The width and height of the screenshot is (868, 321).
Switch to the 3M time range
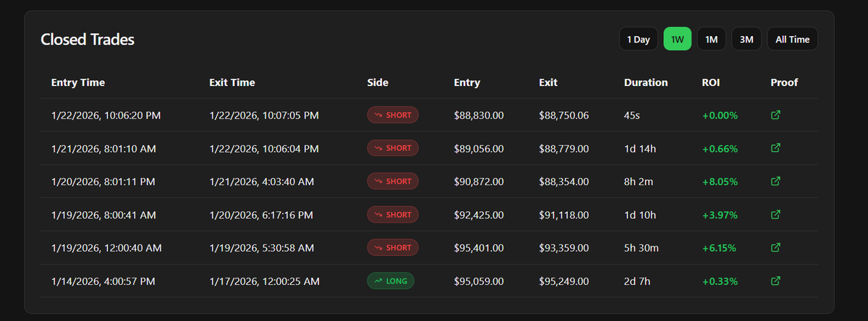(746, 39)
